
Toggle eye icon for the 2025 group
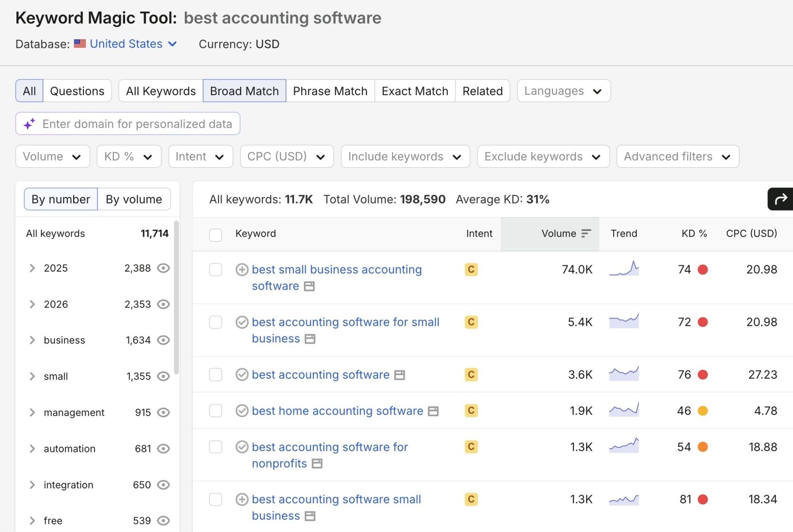[x=163, y=268]
